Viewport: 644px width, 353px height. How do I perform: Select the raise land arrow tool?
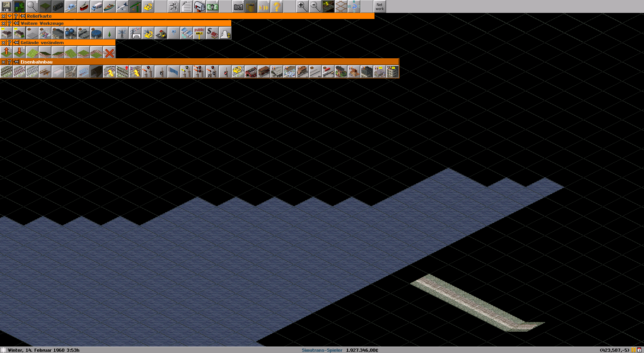pyautogui.click(x=6, y=52)
